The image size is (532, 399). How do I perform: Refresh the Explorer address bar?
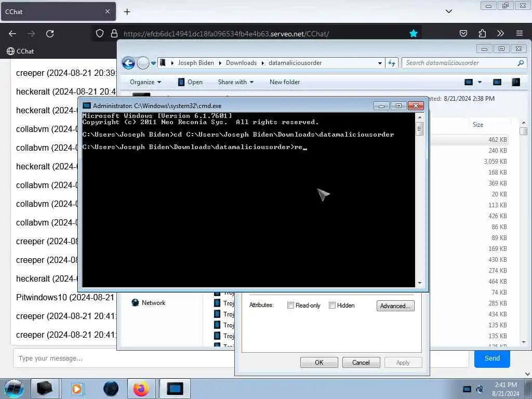pyautogui.click(x=392, y=63)
